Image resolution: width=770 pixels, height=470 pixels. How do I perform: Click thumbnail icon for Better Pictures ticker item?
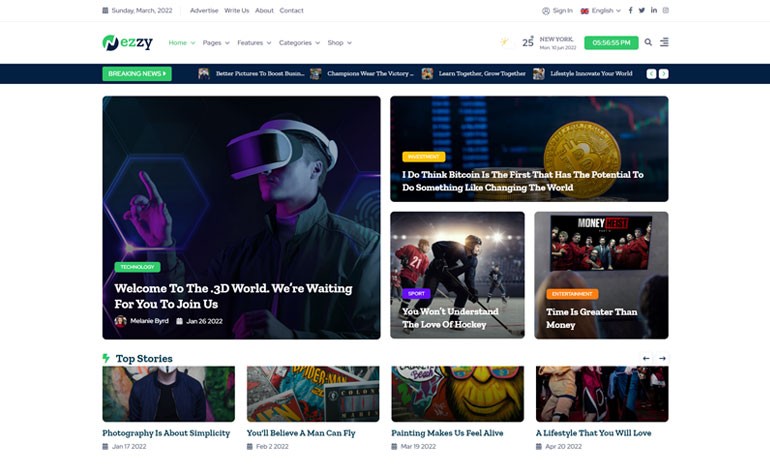coord(204,74)
